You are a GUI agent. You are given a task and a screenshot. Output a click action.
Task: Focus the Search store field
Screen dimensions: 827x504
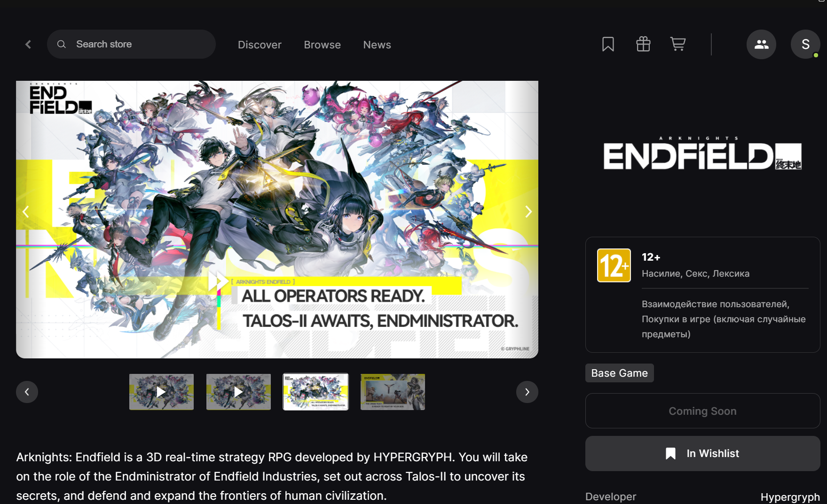[x=131, y=44]
